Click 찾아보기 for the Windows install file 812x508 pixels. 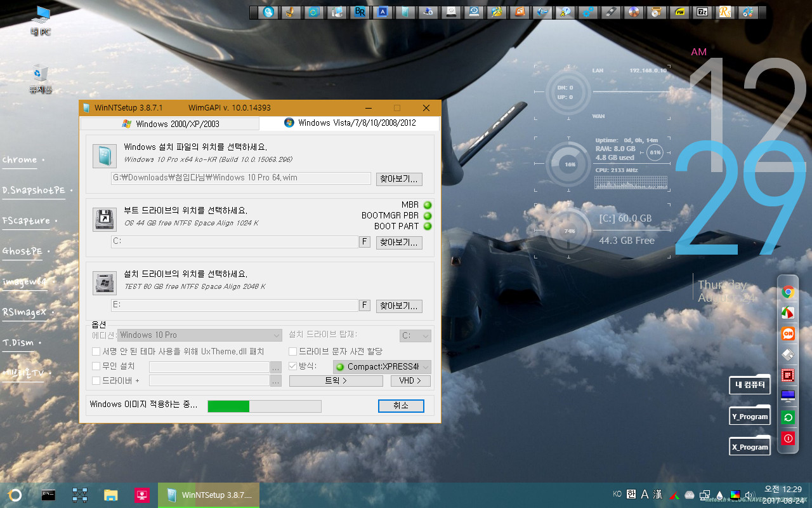pyautogui.click(x=399, y=179)
